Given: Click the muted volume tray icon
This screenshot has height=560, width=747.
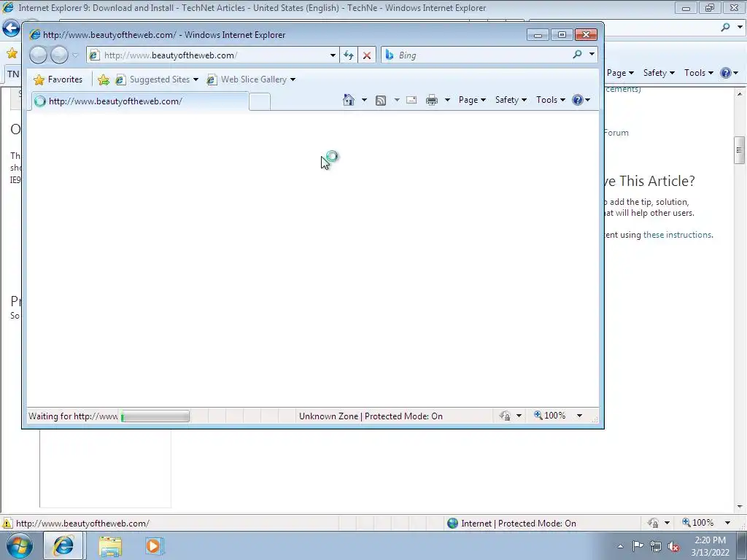Looking at the screenshot, I should coord(673,547).
